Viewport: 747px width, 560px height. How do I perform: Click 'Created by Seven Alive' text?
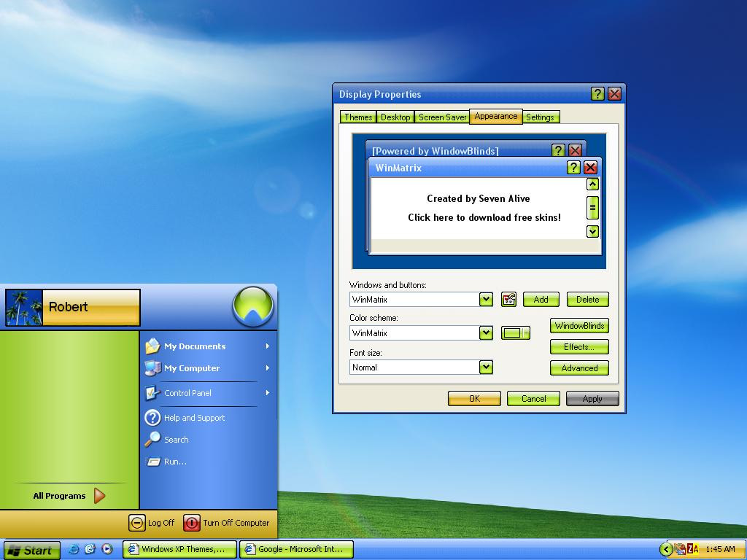click(479, 198)
